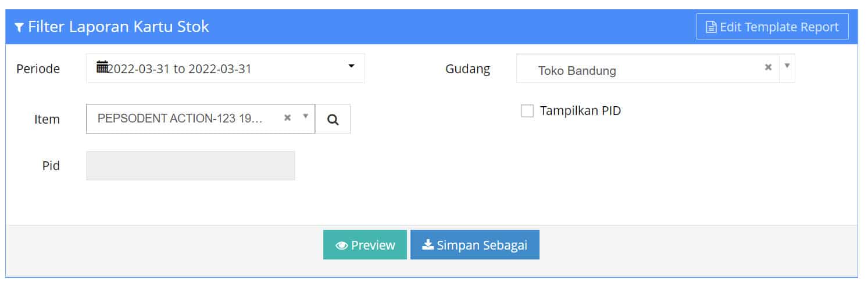Click the Tampilkan PID label text
This screenshot has width=868, height=285.
(x=580, y=111)
